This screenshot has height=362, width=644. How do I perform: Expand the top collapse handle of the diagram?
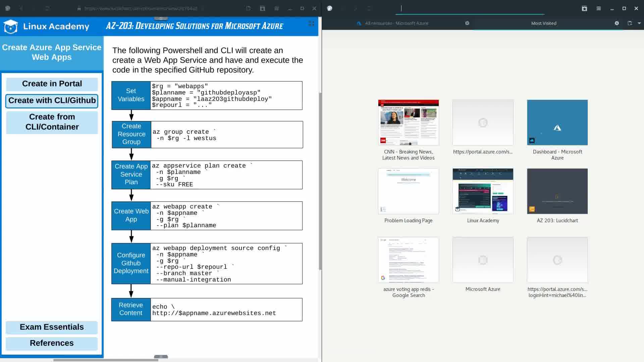pyautogui.click(x=161, y=18)
